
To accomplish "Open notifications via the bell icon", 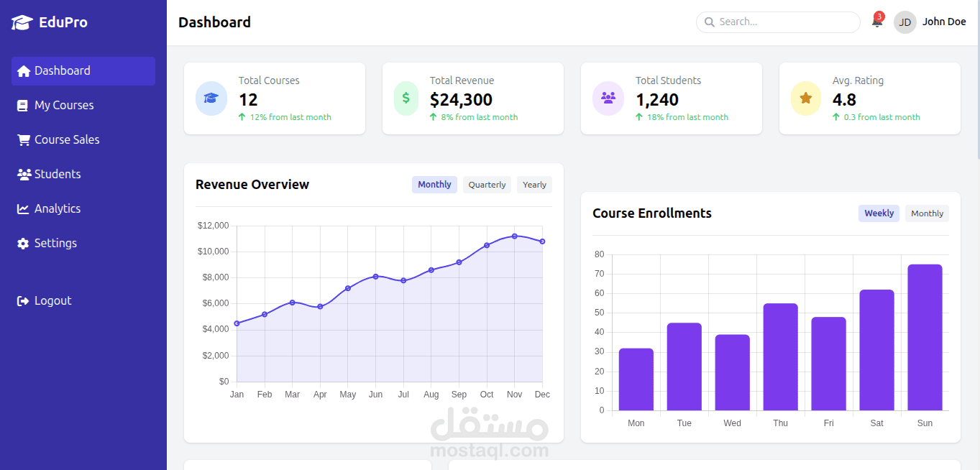I will (877, 22).
